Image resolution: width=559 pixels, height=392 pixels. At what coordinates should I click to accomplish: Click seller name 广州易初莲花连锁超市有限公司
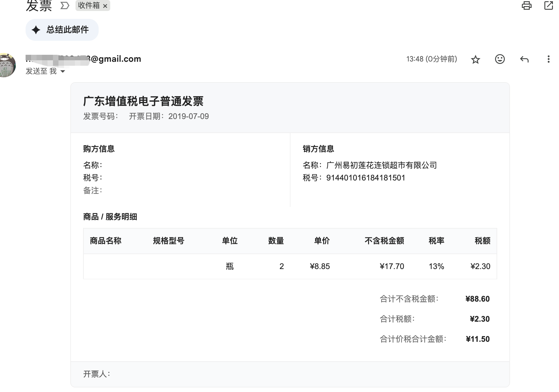point(381,165)
